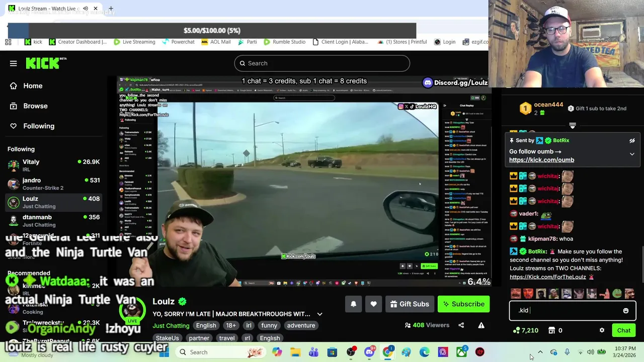
Task: Open Stores | Printful bookmark
Action: pyautogui.click(x=402, y=42)
